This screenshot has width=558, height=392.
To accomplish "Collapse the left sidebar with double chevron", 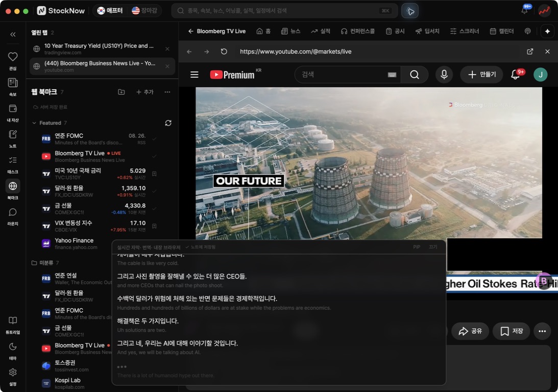I will tap(13, 34).
